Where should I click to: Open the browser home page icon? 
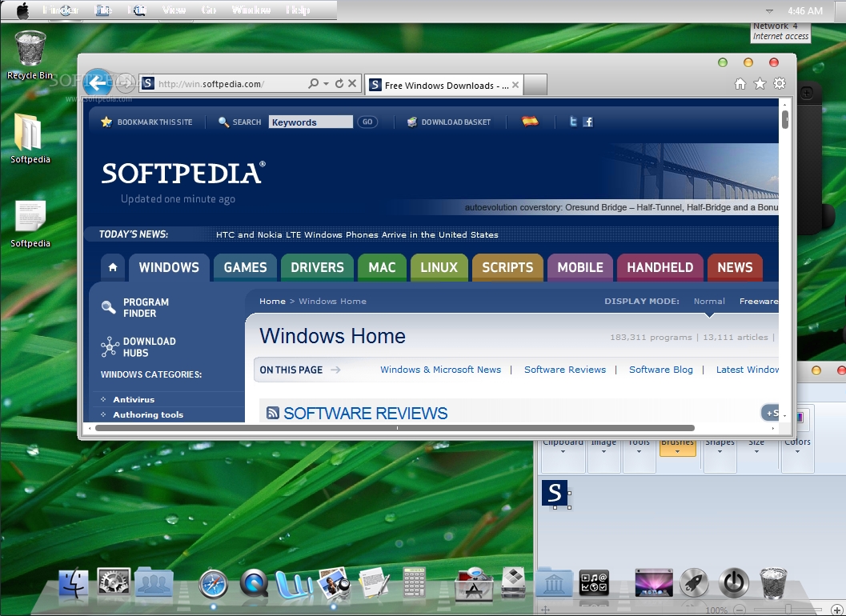point(740,84)
